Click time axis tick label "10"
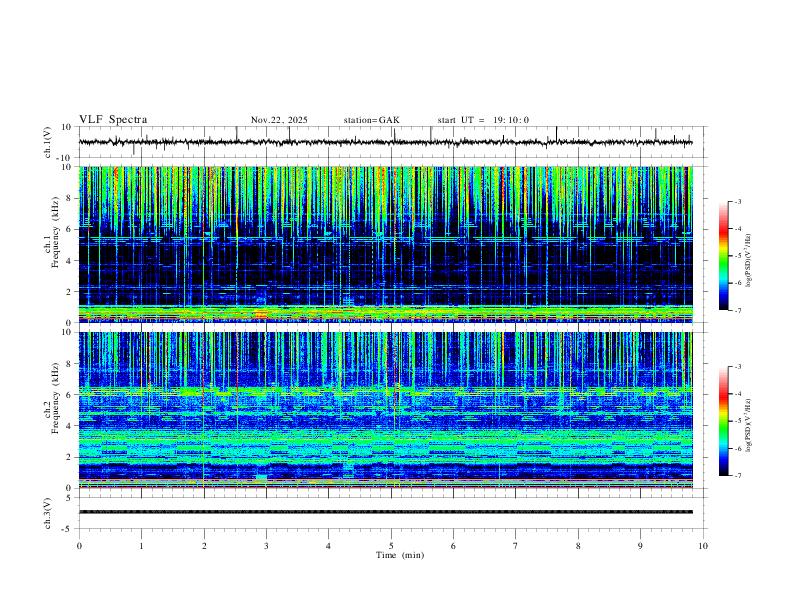 coord(703,546)
